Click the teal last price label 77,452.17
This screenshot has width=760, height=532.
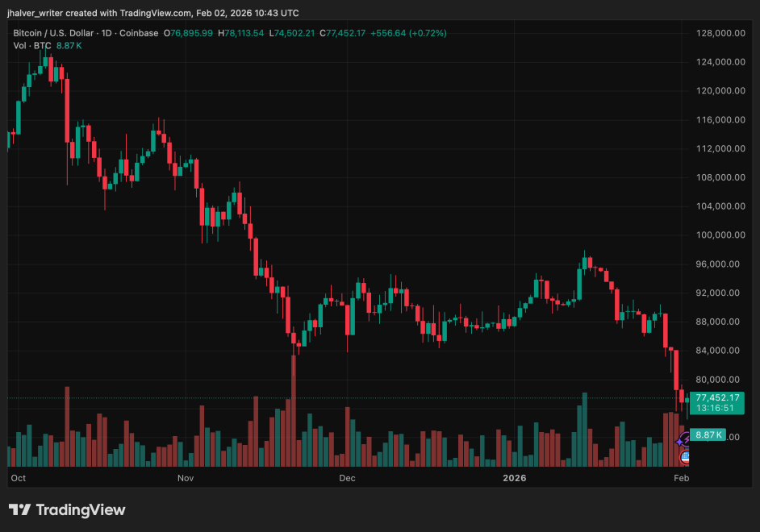(716, 397)
